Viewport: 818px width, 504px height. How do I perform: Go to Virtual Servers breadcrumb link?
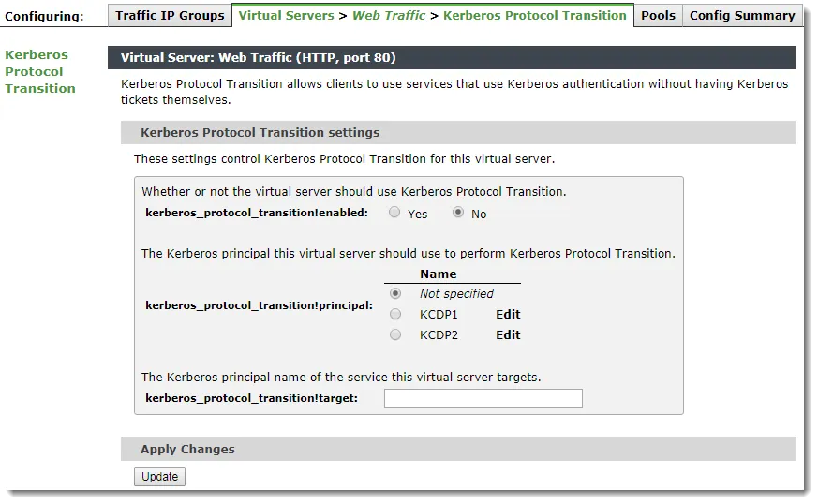click(x=286, y=16)
